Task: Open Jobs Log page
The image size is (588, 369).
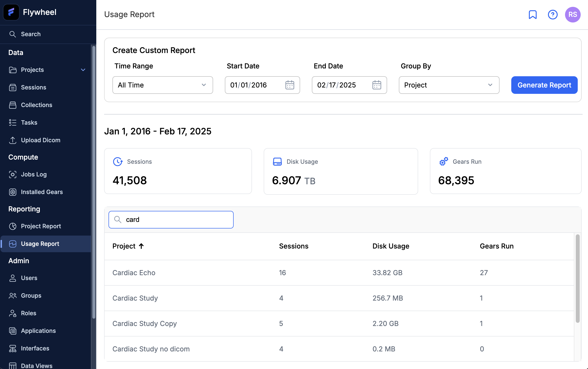Action: [x=34, y=174]
